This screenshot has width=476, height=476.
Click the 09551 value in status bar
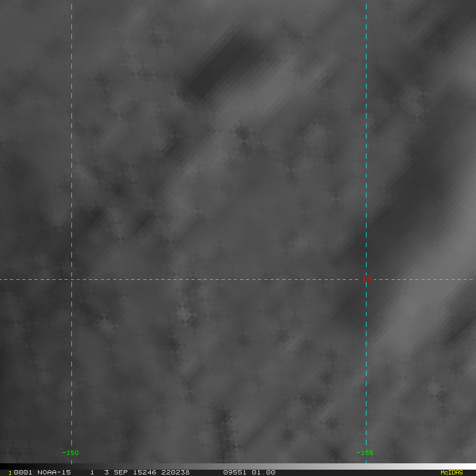pos(235,472)
